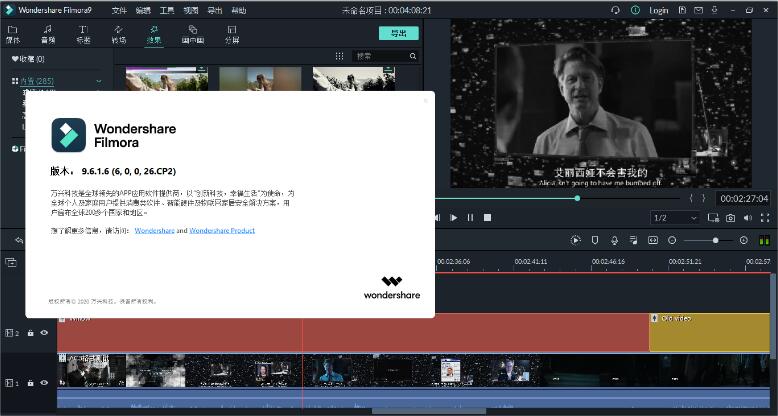Click the teal 导出 export button
This screenshot has width=778, height=416.
point(398,33)
